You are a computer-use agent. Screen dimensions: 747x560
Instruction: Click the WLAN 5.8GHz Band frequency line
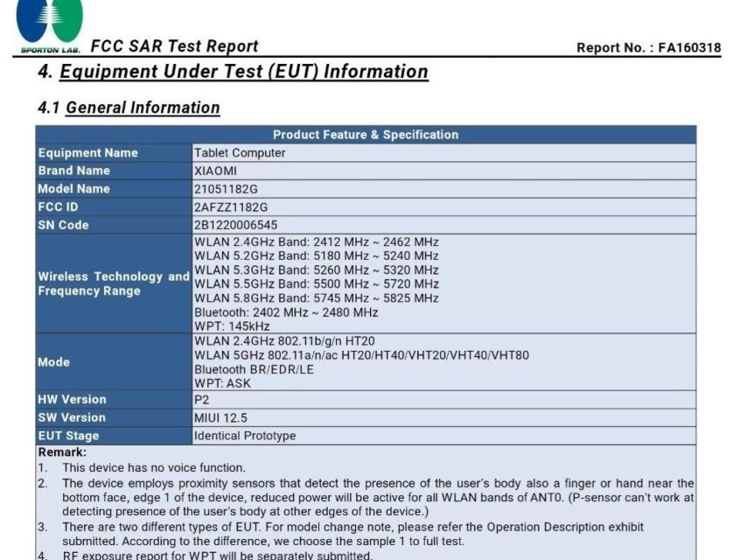click(x=316, y=298)
